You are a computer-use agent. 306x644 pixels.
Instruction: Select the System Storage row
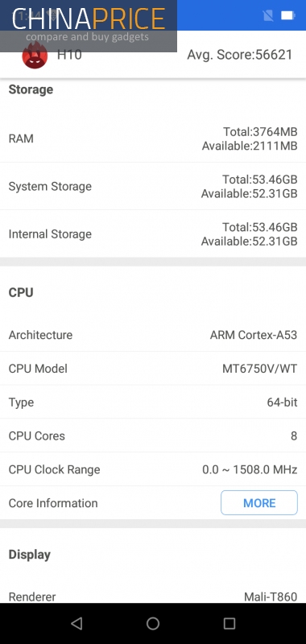pyautogui.click(x=153, y=186)
